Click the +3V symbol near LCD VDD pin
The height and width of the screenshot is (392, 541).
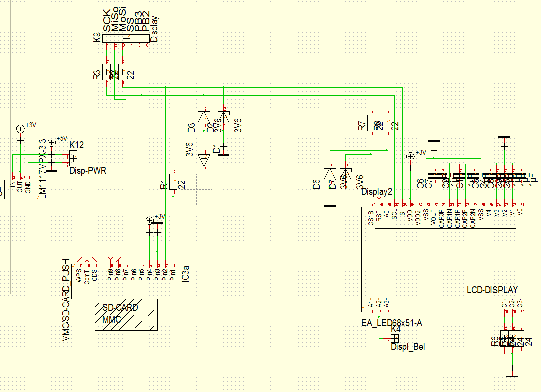(x=410, y=157)
